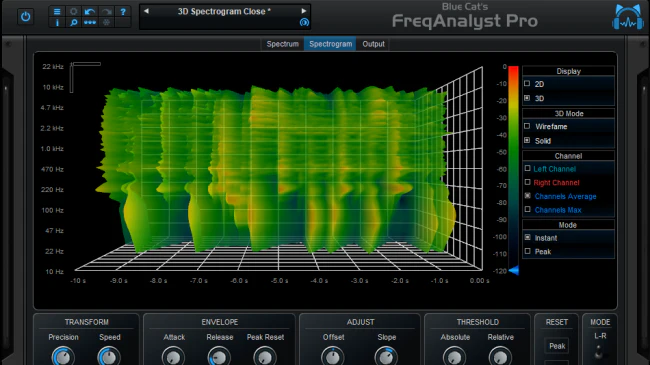650x365 pixels.
Task: Adjust the Offset knob
Action: tap(332, 357)
